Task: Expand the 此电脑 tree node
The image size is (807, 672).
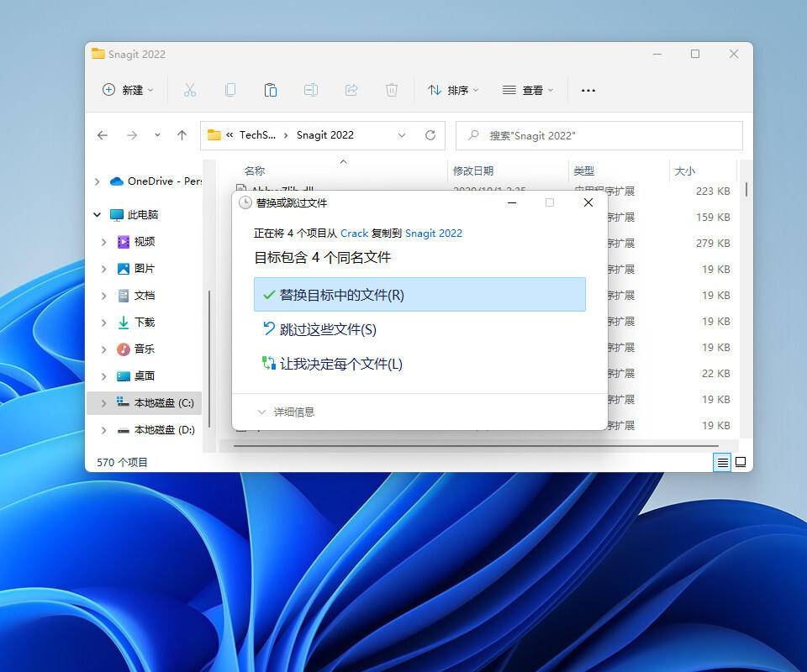Action: tap(98, 215)
